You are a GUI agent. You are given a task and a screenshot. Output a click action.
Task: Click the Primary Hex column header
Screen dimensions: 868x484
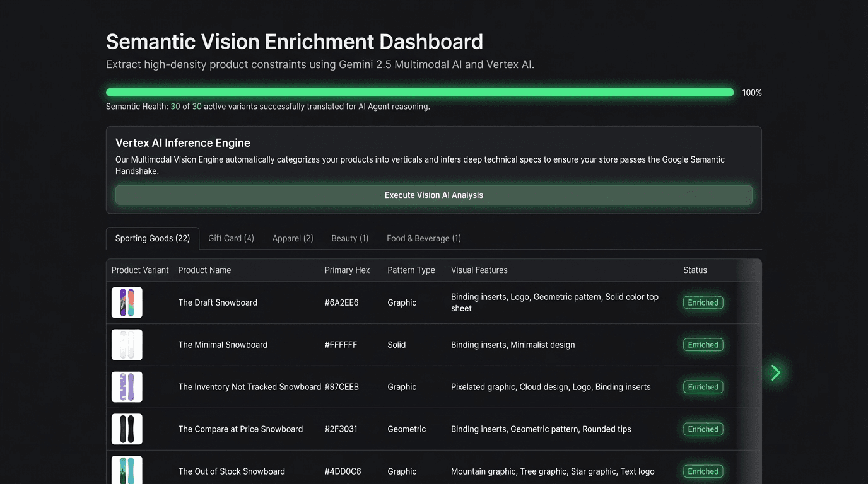pos(347,270)
